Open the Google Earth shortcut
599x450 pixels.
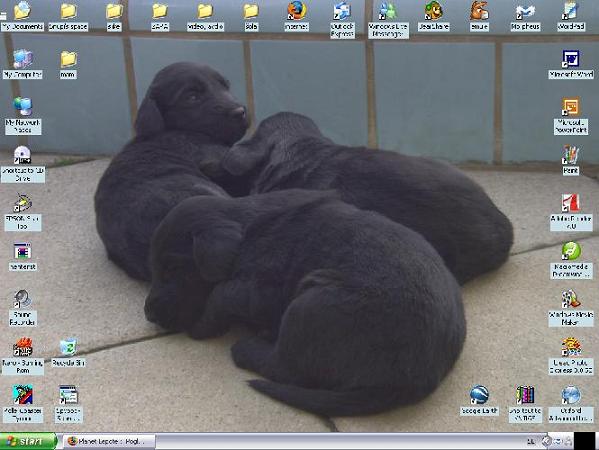tap(479, 400)
